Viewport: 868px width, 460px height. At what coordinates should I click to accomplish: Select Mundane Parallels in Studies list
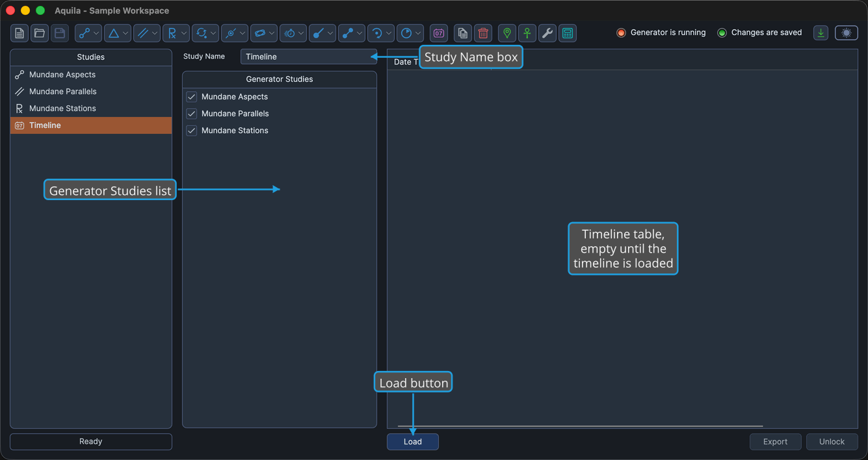point(91,92)
